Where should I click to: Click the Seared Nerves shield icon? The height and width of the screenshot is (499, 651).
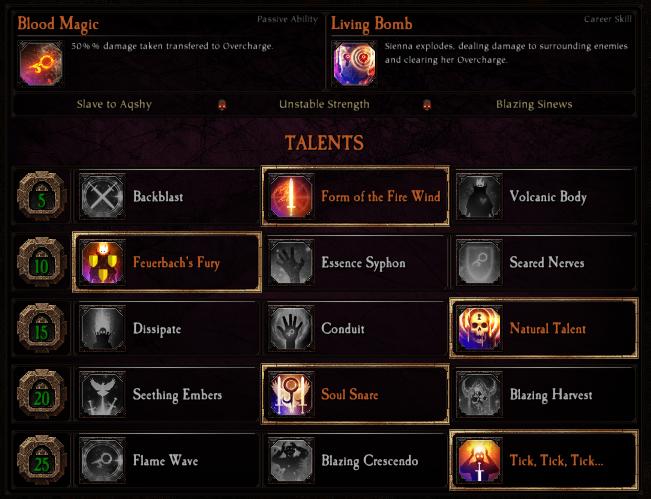click(x=479, y=262)
